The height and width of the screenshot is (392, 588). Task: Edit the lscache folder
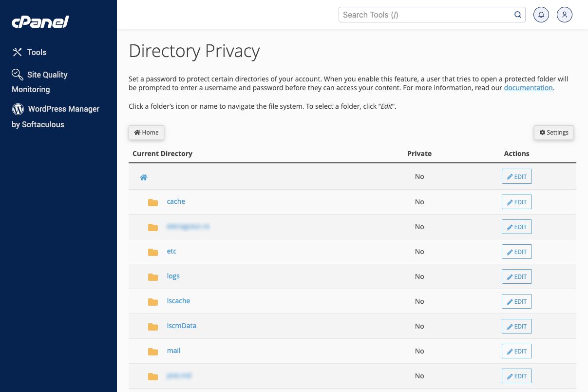click(517, 301)
